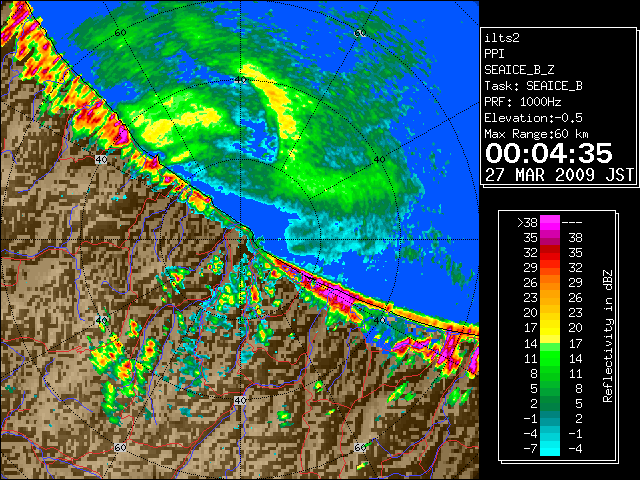
Task: Click the '40' label on the northwest radial over land
Action: point(101,160)
